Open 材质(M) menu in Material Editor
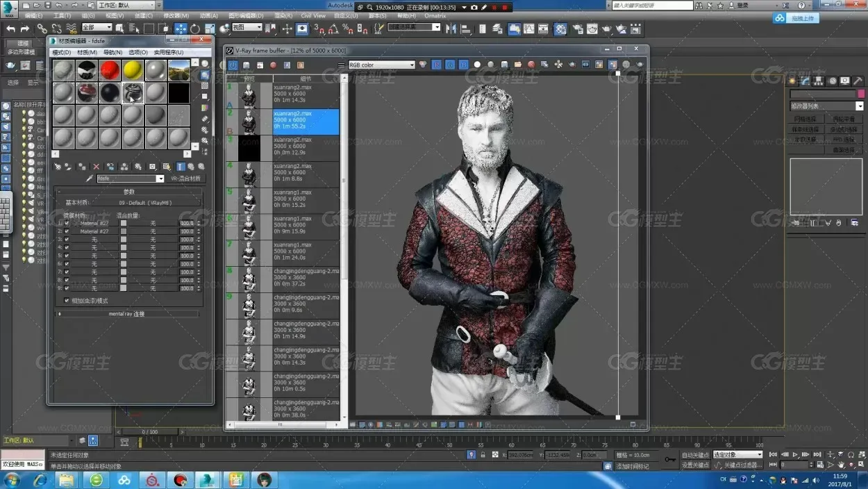Screen dimensions: 868x489 point(87,52)
